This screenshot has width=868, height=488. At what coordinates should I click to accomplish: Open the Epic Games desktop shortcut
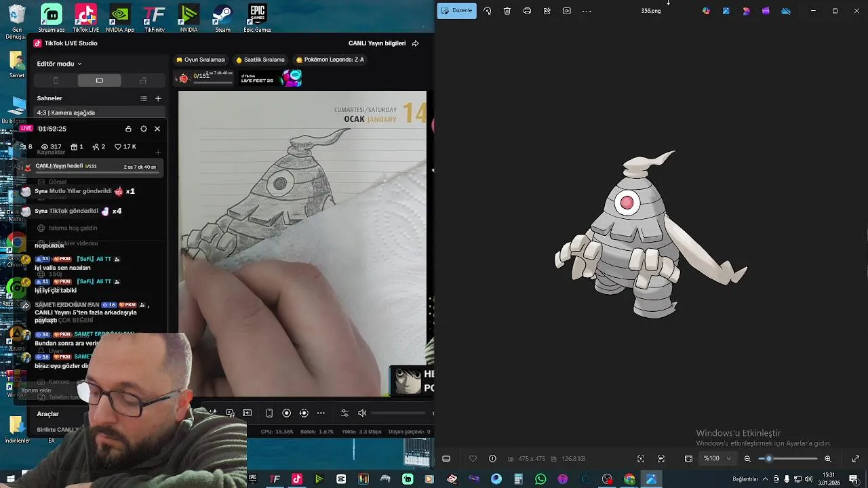[x=257, y=18]
